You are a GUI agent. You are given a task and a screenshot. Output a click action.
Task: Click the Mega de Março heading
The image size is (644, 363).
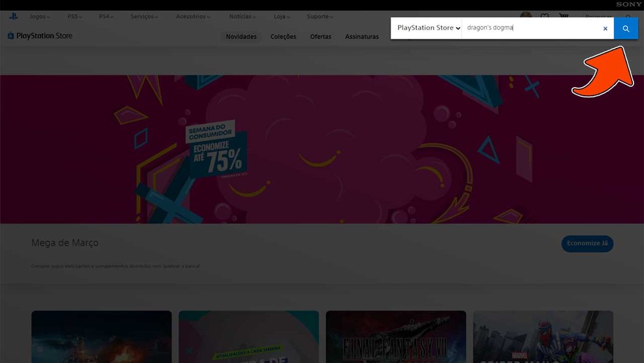[x=65, y=242]
